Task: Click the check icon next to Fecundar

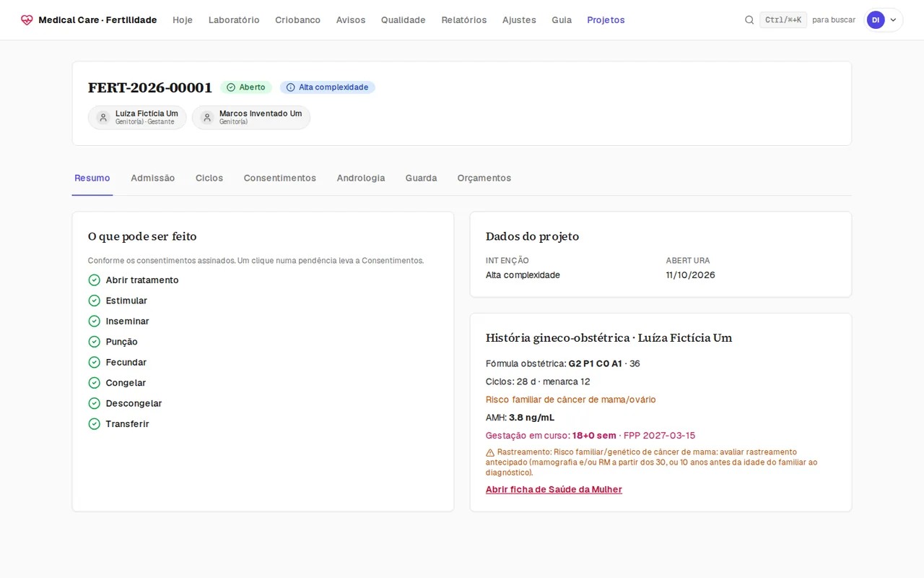Action: point(94,363)
